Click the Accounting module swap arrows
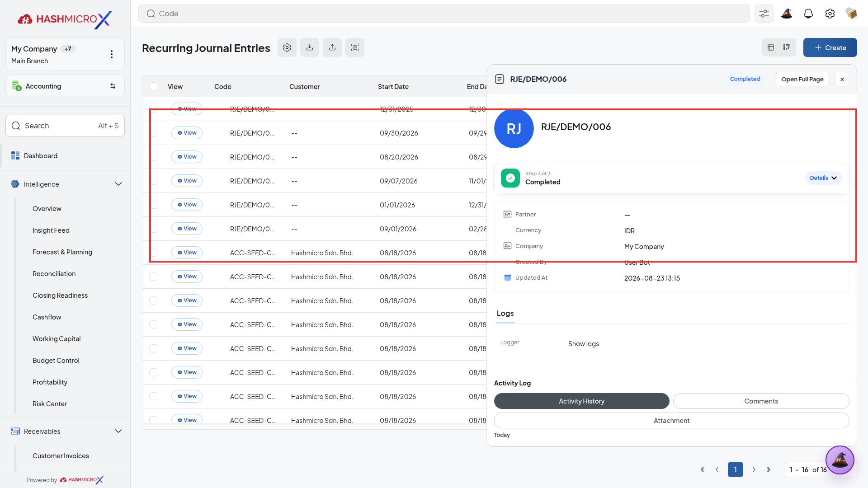The image size is (868, 488). [x=113, y=86]
